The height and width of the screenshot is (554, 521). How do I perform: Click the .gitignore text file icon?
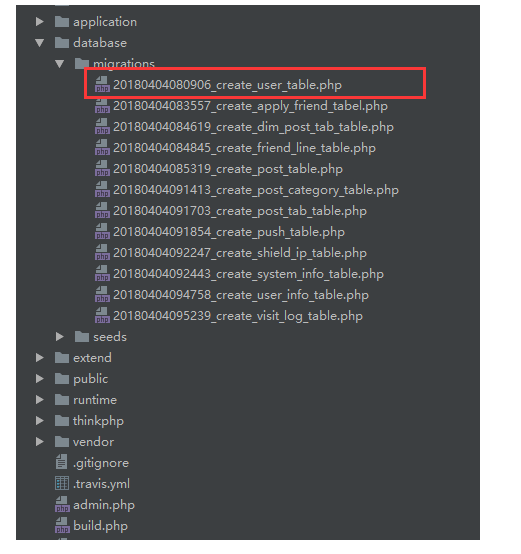pyautogui.click(x=61, y=462)
